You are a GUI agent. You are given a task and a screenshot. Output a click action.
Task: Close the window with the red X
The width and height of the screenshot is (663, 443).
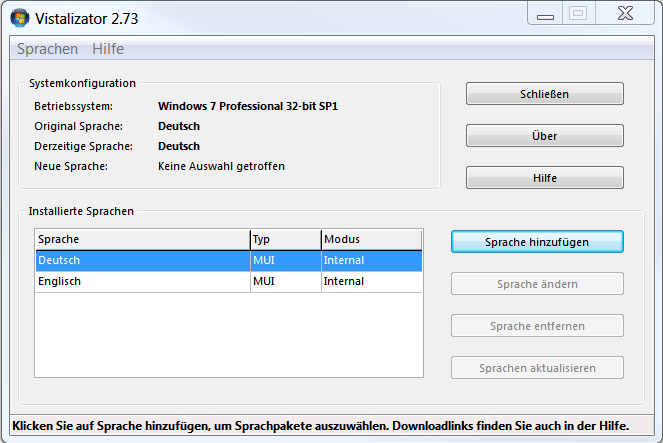624,13
